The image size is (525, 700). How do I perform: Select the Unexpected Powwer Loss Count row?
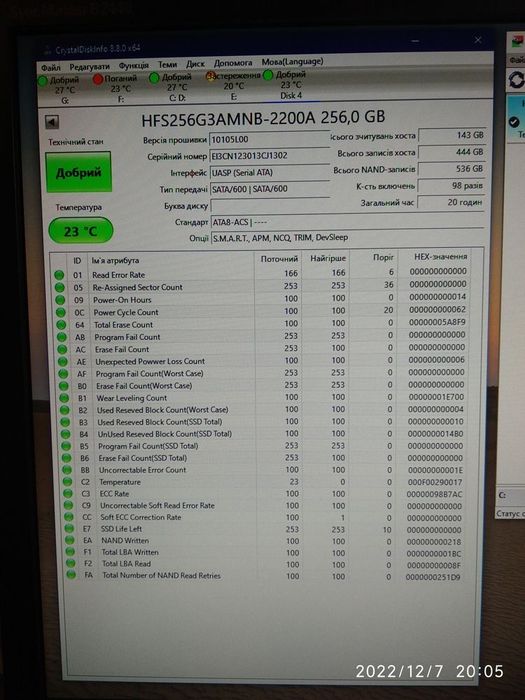[261, 361]
